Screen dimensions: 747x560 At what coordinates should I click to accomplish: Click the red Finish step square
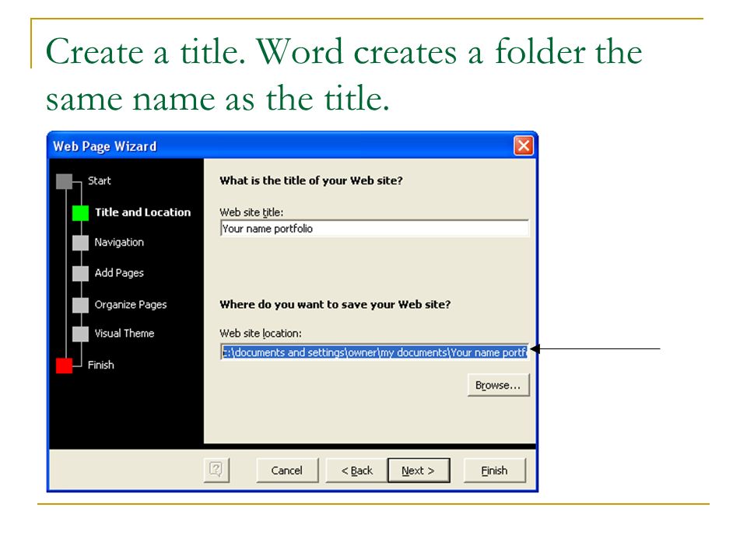(65, 366)
